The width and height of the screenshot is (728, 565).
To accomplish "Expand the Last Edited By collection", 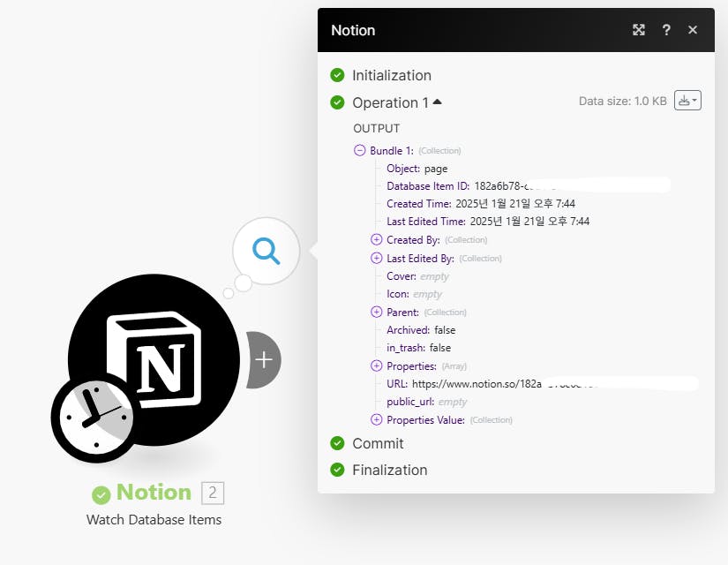I will 377,258.
